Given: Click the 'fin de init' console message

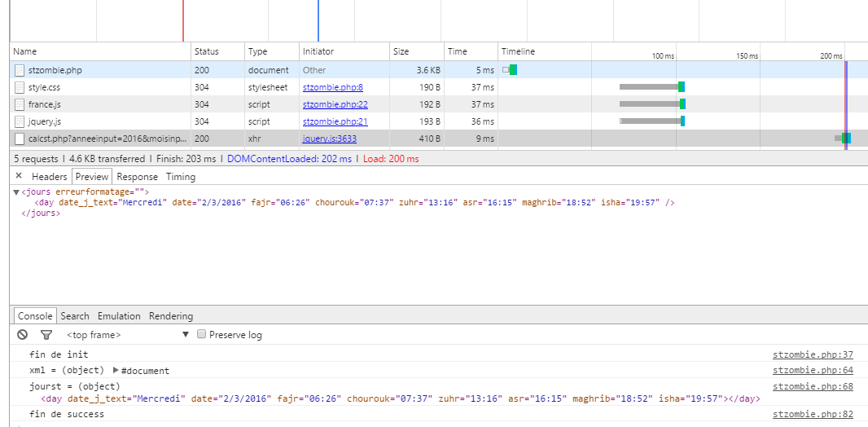Looking at the screenshot, I should [x=59, y=354].
